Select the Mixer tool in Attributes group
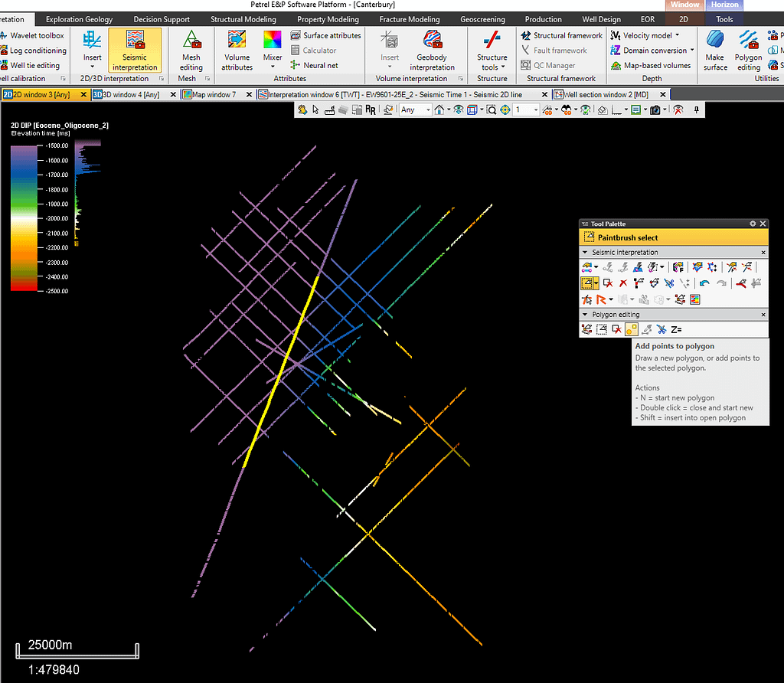The image size is (784, 683). click(273, 47)
